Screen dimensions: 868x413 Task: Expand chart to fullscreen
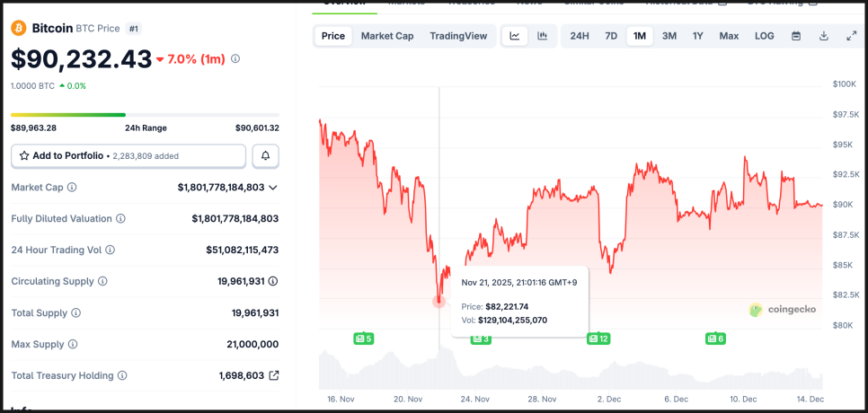pyautogui.click(x=852, y=36)
